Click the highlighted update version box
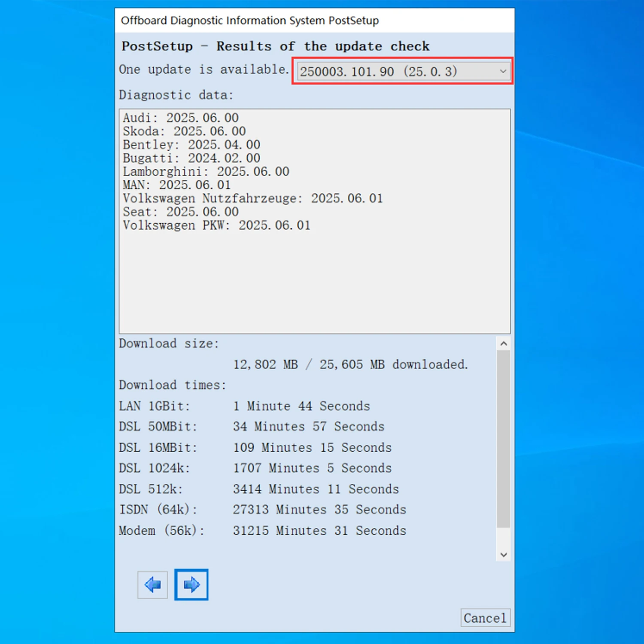This screenshot has height=644, width=644. point(402,72)
